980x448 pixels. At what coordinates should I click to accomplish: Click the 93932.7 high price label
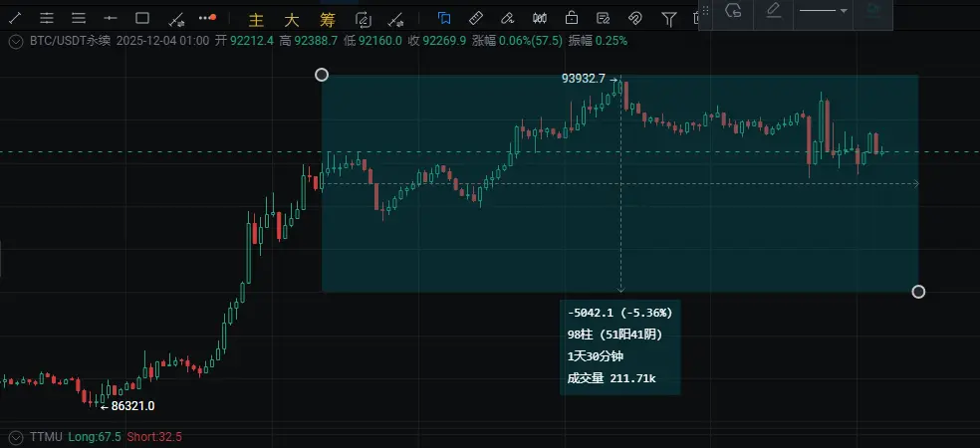coord(584,79)
